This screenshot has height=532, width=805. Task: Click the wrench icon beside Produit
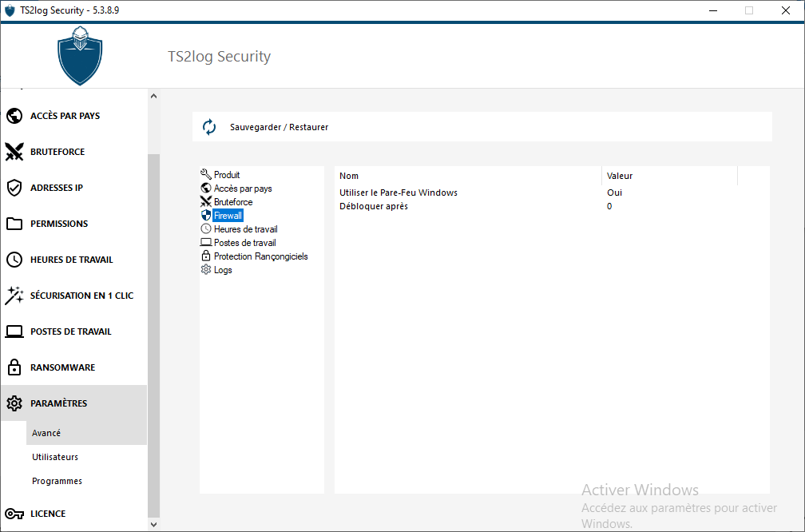pyautogui.click(x=206, y=175)
